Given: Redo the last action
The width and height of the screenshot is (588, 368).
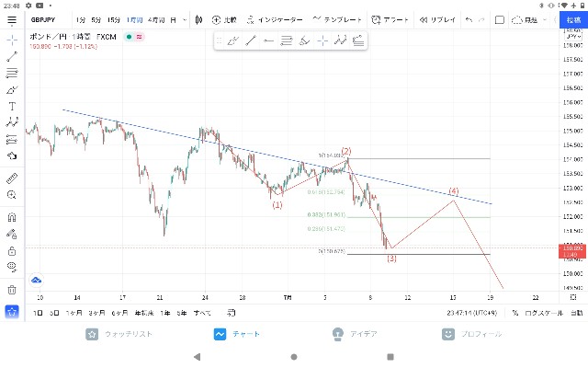Looking at the screenshot, I should 481,20.
